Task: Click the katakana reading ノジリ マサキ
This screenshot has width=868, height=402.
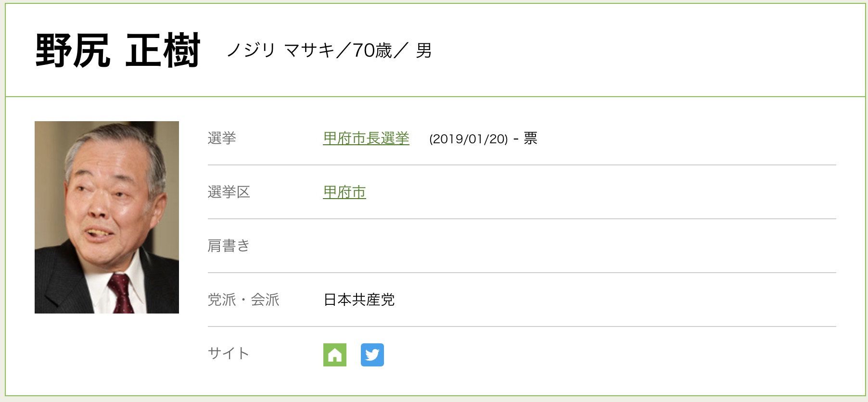Action: point(281,50)
